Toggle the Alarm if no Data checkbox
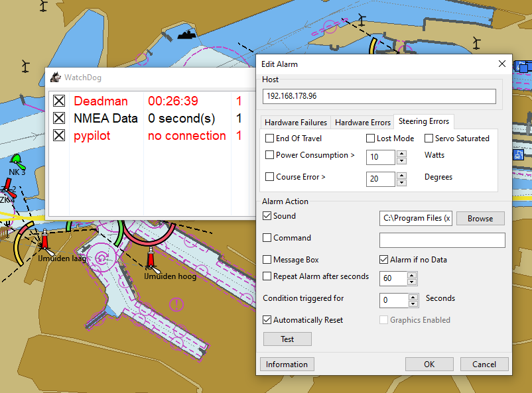This screenshot has height=393, width=532. 384,260
